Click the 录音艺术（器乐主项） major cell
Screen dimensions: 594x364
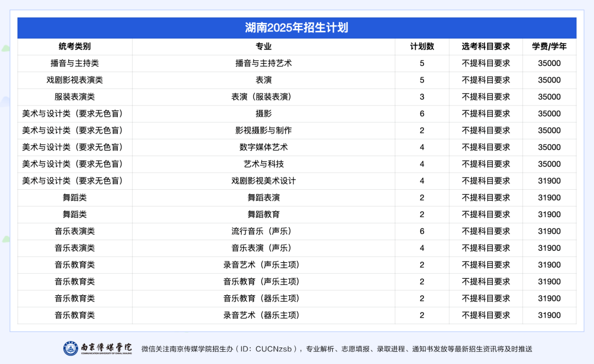click(263, 315)
